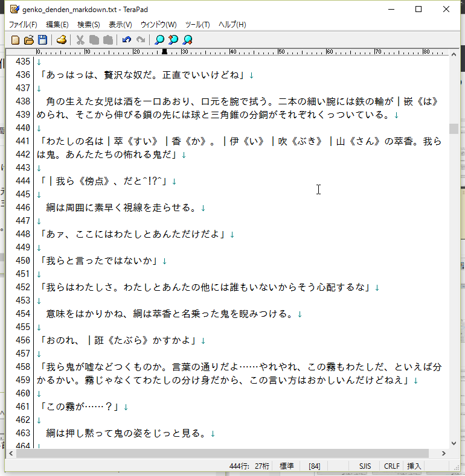
Task: Save the document with the floppy disk icon
Action: click(x=42, y=40)
